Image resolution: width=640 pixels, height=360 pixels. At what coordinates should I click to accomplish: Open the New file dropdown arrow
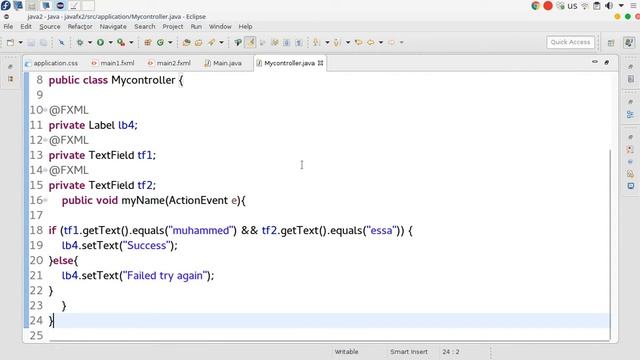point(20,42)
